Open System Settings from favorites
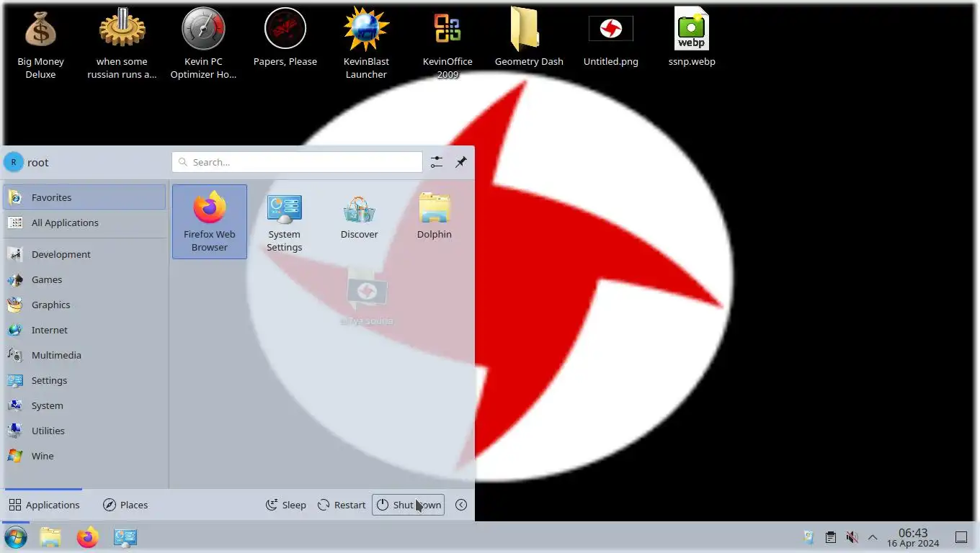The height and width of the screenshot is (553, 980). (285, 222)
